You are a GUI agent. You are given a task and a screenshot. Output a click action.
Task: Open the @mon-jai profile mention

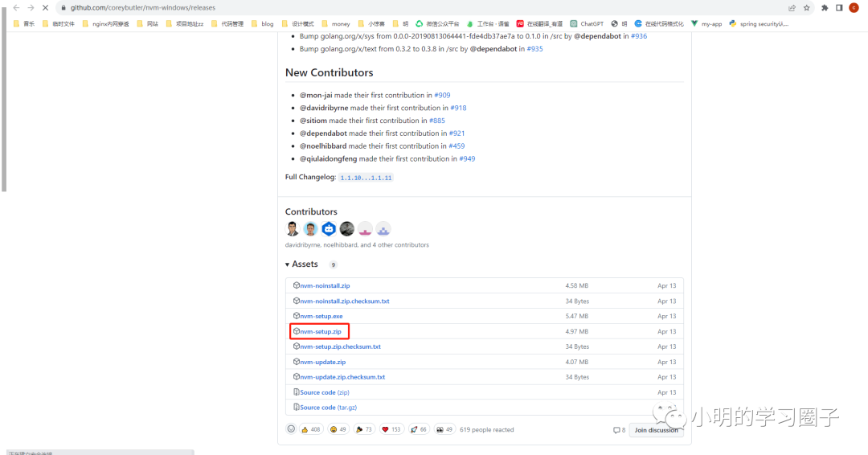click(316, 95)
